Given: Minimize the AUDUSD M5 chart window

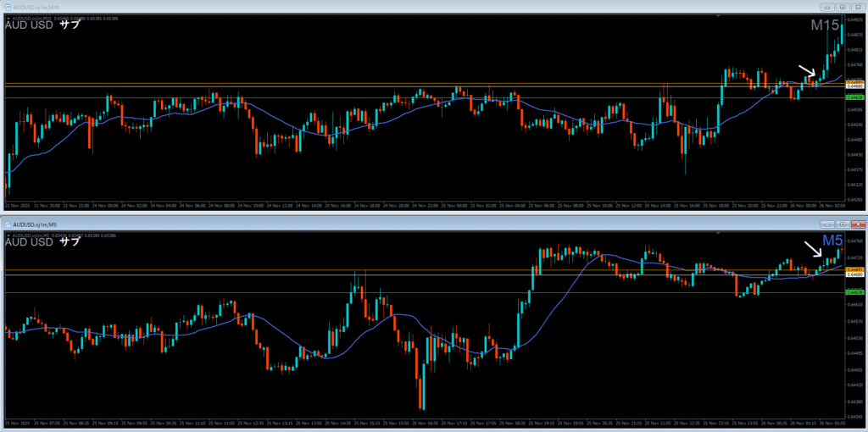Looking at the screenshot, I should tap(827, 224).
